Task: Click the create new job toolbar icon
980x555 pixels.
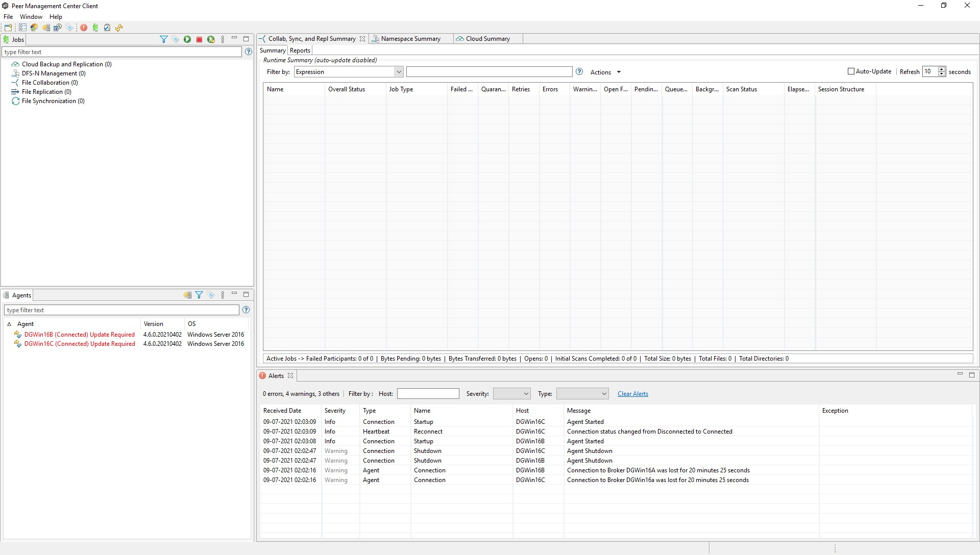Action: [8, 28]
